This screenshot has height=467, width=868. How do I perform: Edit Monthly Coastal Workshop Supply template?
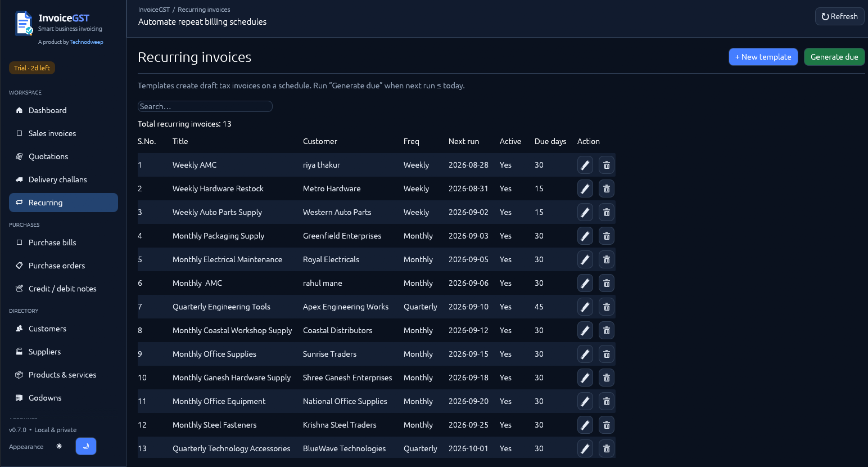[585, 330]
